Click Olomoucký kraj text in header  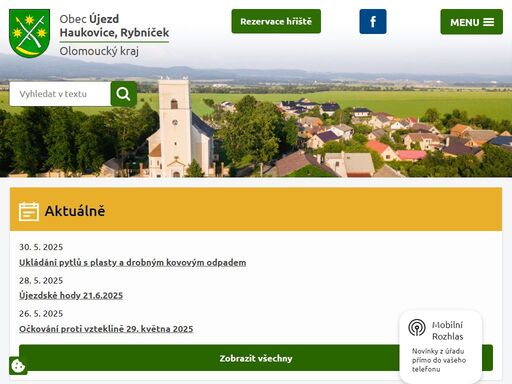pyautogui.click(x=99, y=51)
